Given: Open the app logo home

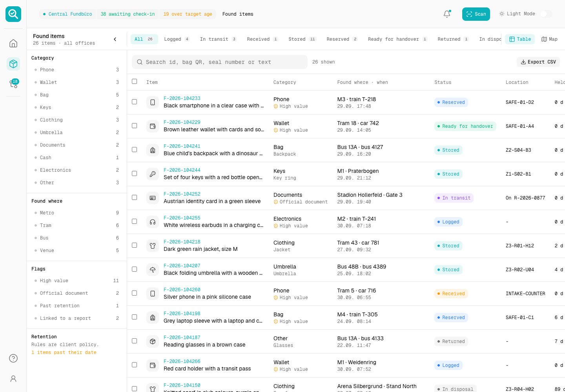Looking at the screenshot, I should coord(13,14).
